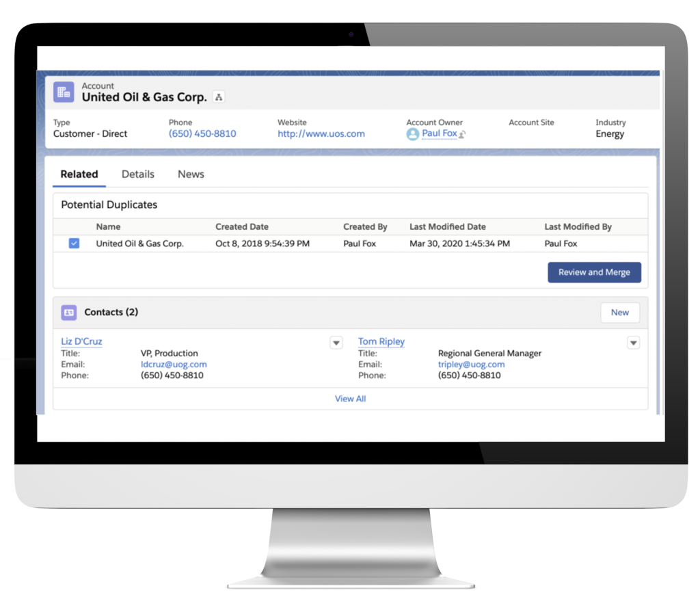The height and width of the screenshot is (608, 700).
Task: Open the Paul Fox account owner link
Action: 439,133
